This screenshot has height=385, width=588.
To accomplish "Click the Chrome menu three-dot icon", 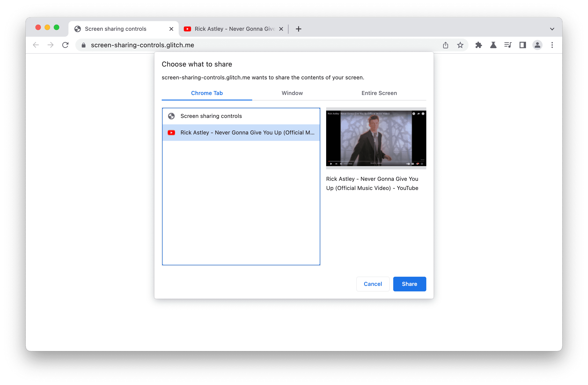I will tap(552, 45).
